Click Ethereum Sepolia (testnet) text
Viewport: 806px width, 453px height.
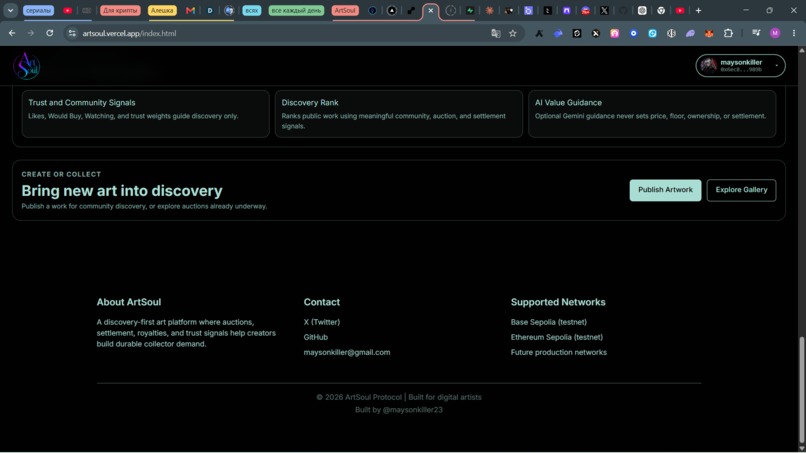557,337
